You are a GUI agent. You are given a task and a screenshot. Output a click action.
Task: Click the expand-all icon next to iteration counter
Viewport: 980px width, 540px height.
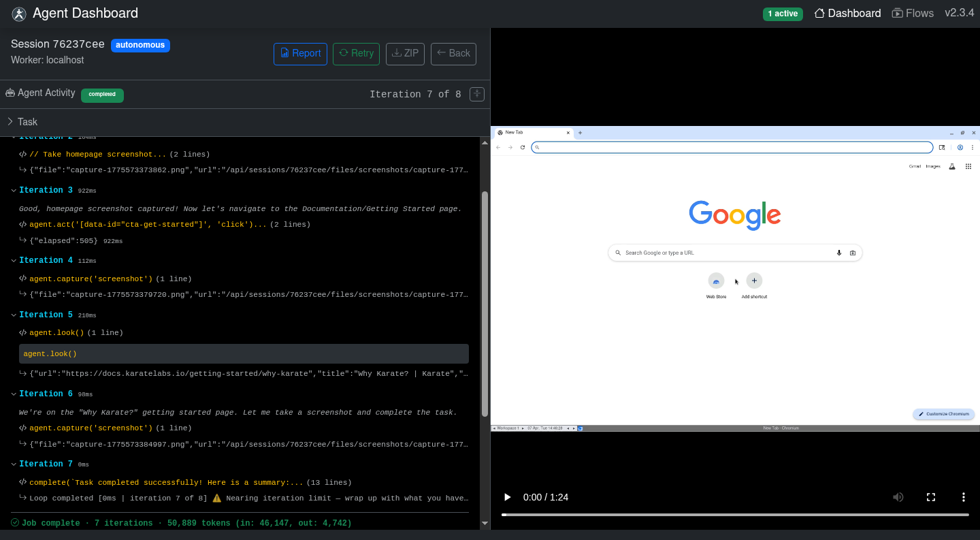click(x=476, y=93)
